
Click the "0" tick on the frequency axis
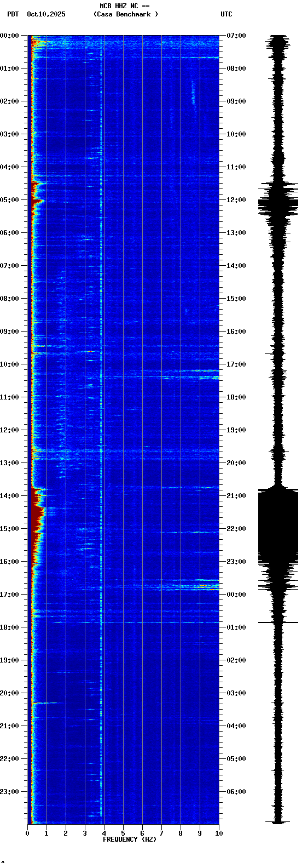click(27, 833)
